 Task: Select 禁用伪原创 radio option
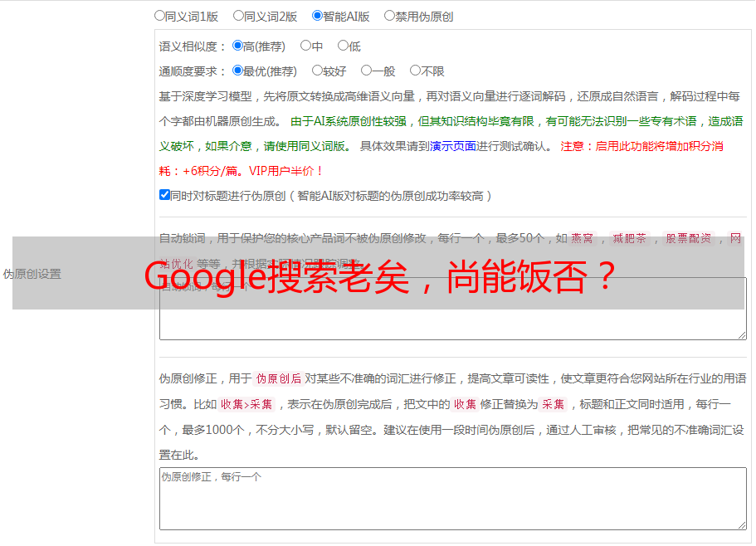(x=389, y=16)
